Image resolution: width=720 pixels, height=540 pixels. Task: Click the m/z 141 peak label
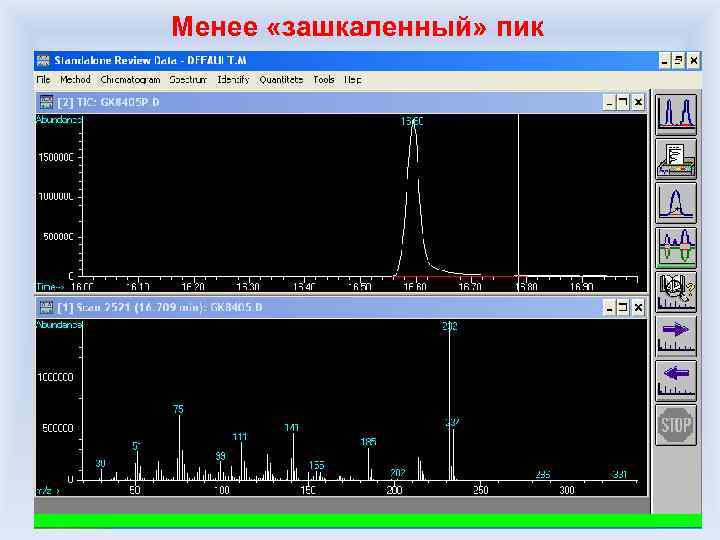[292, 428]
